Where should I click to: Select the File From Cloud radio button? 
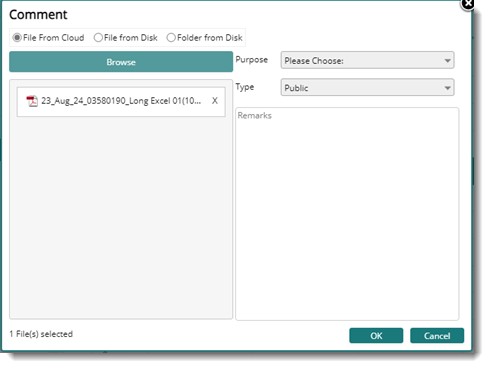pyautogui.click(x=17, y=38)
